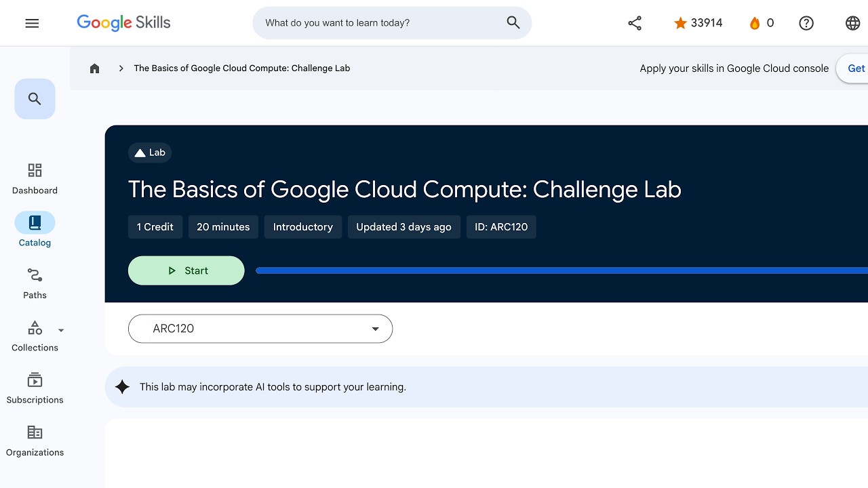Open the help question mark icon
The width and height of the screenshot is (868, 488).
(x=806, y=23)
